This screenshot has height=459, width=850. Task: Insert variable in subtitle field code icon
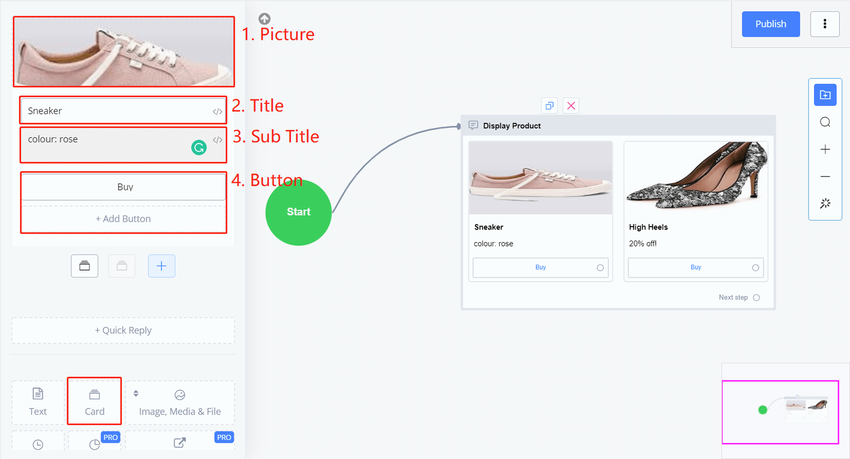(x=217, y=140)
